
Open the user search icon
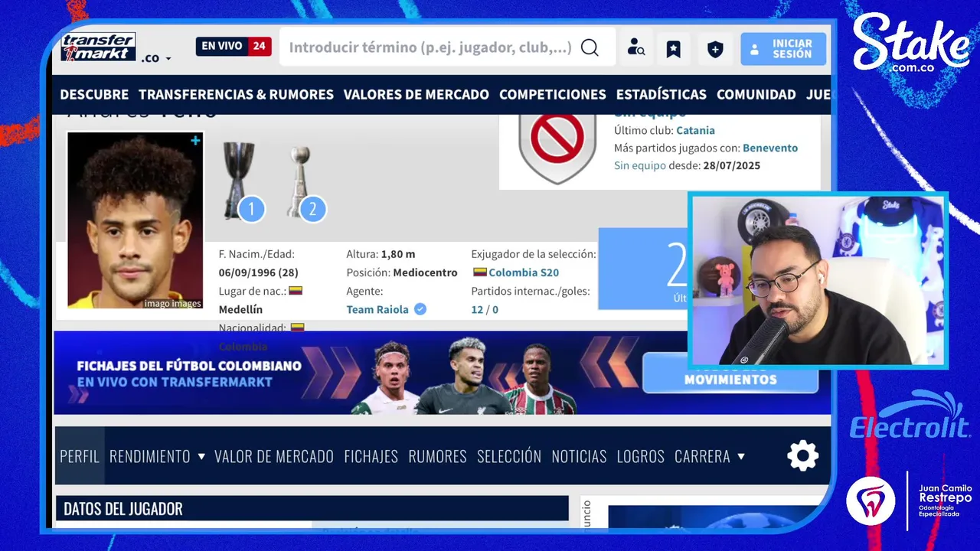[x=635, y=48]
